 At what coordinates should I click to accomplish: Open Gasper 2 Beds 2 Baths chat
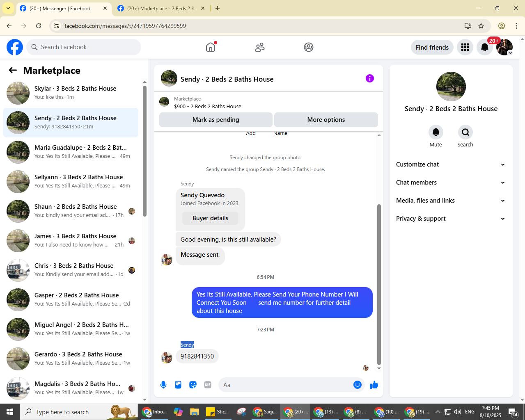(x=71, y=300)
